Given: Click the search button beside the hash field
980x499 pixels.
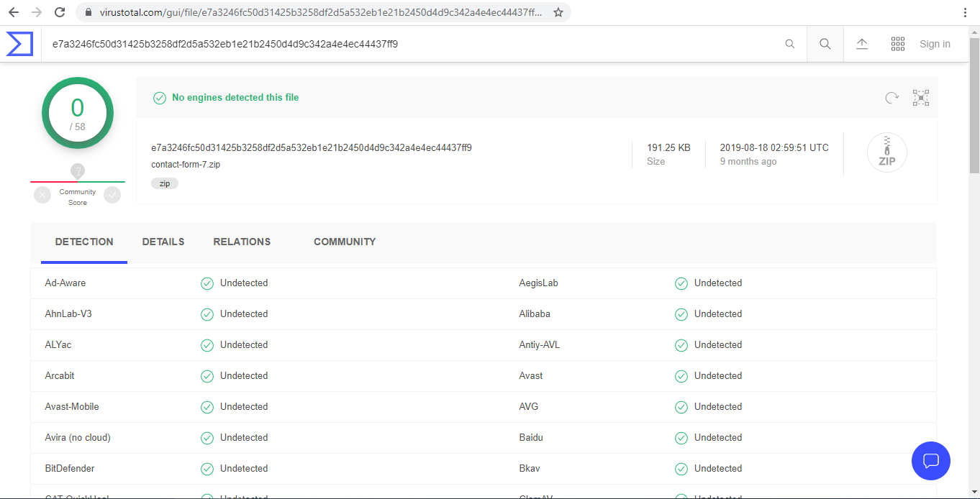Looking at the screenshot, I should tap(825, 44).
